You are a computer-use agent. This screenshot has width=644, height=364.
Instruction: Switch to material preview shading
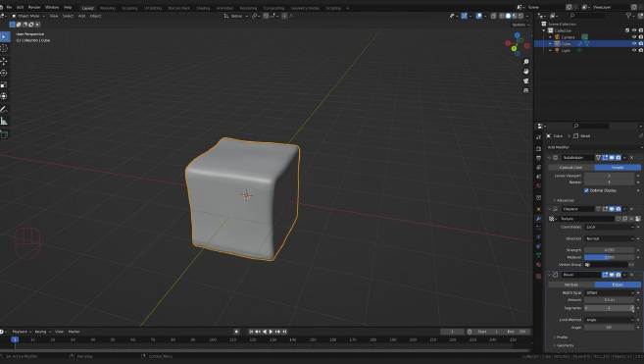[515, 16]
